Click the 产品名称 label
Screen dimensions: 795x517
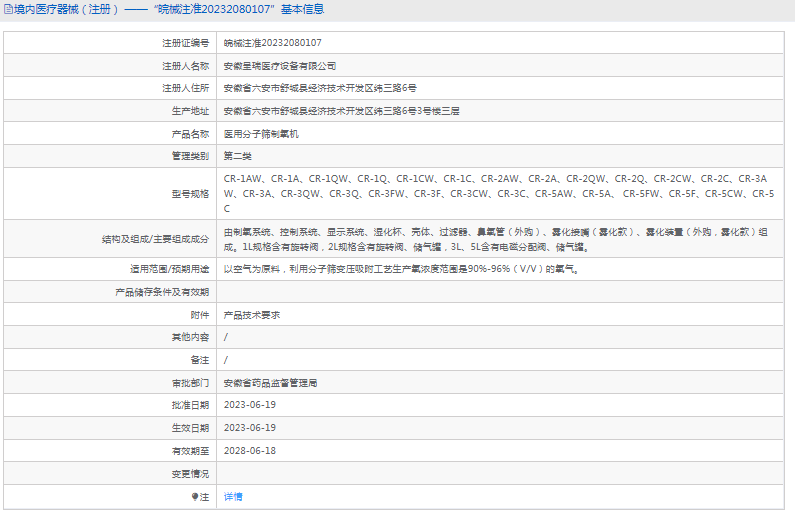[190, 134]
